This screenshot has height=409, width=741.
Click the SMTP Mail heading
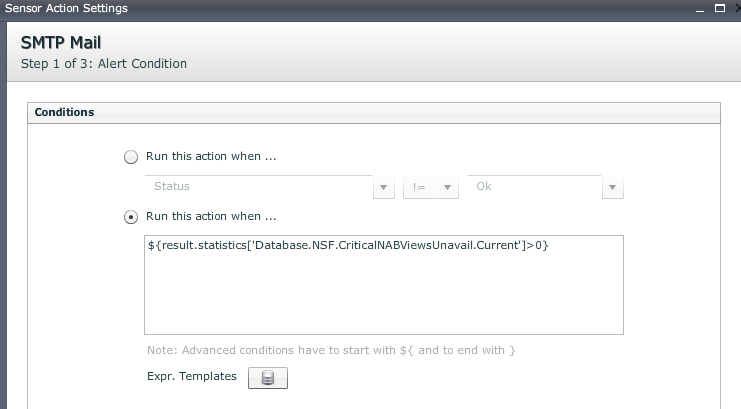point(62,44)
